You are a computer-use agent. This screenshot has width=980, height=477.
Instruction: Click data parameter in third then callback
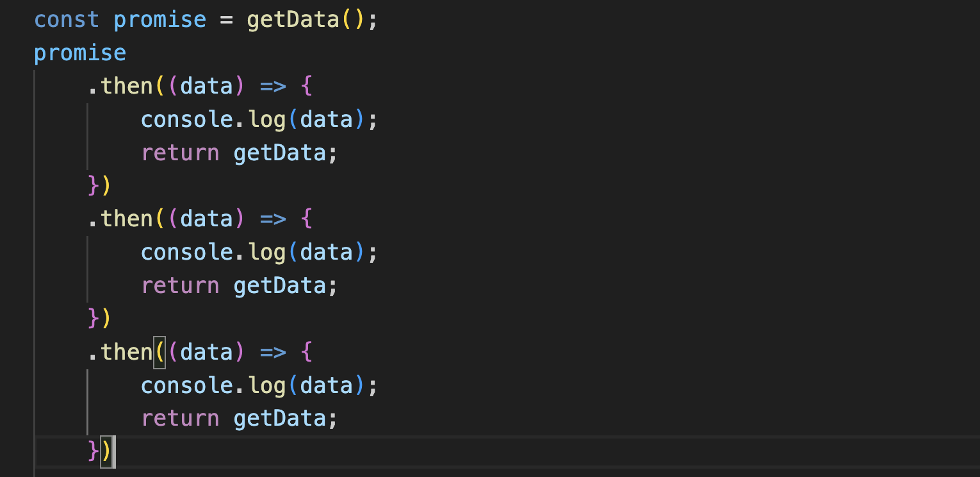coord(206,352)
